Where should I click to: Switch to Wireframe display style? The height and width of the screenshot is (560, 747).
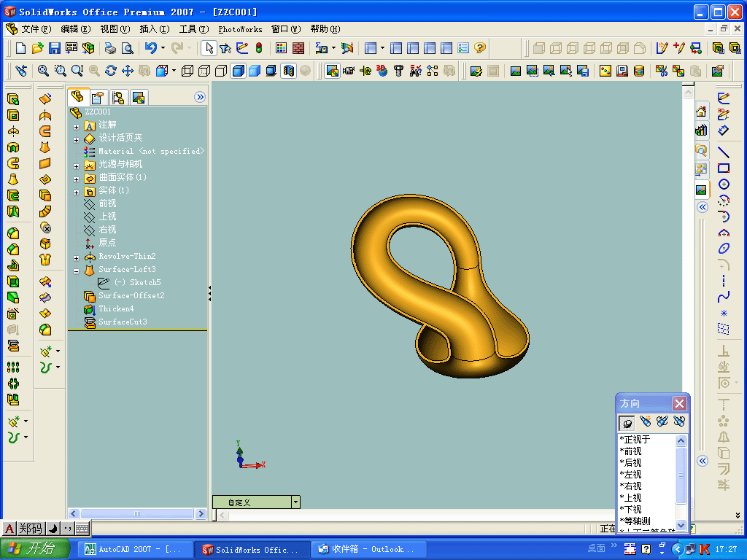187,71
